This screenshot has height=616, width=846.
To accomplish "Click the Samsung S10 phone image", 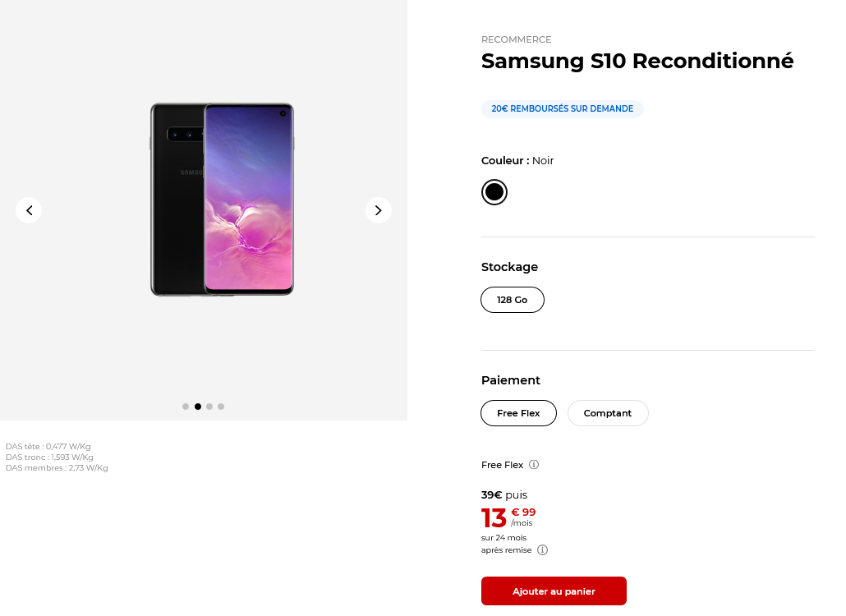I will 222,199.
